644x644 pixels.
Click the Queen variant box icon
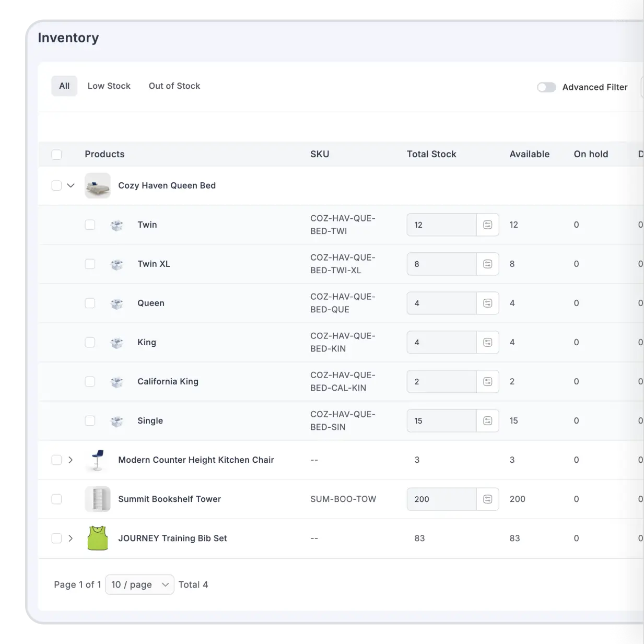[117, 303]
